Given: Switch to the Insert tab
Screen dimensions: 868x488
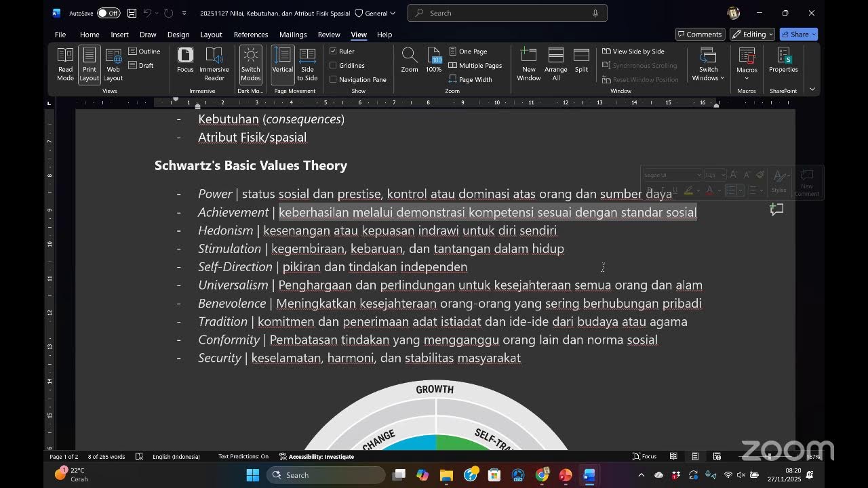Looking at the screenshot, I should point(120,35).
